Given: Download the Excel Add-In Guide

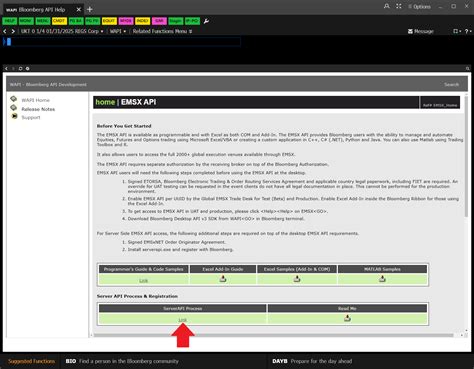Looking at the screenshot, I should [223, 279].
